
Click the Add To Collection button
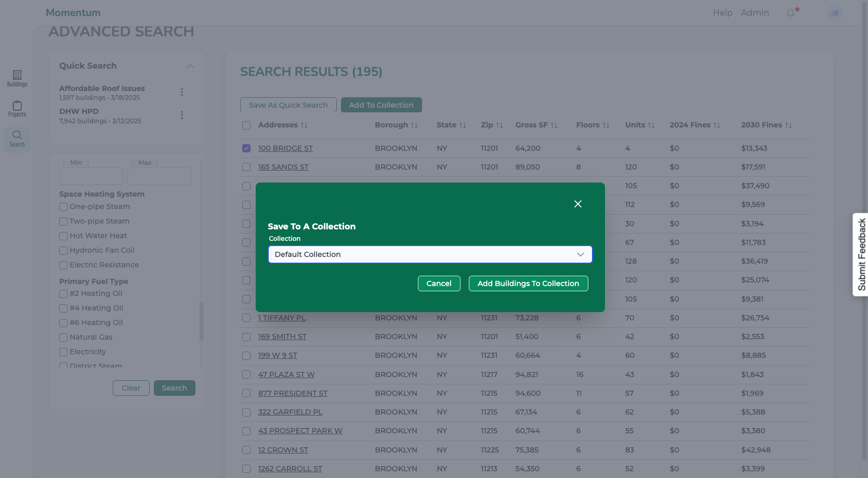(382, 105)
